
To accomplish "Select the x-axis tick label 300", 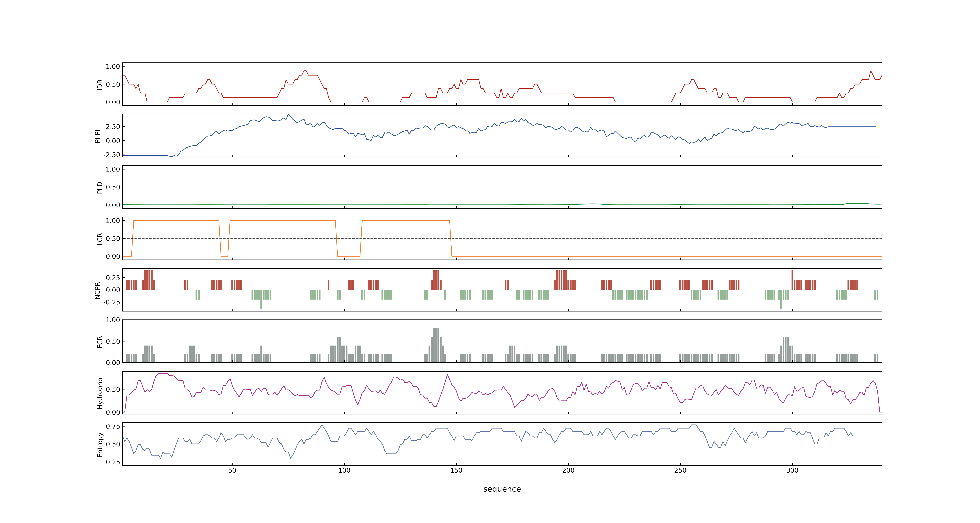I will (x=792, y=470).
